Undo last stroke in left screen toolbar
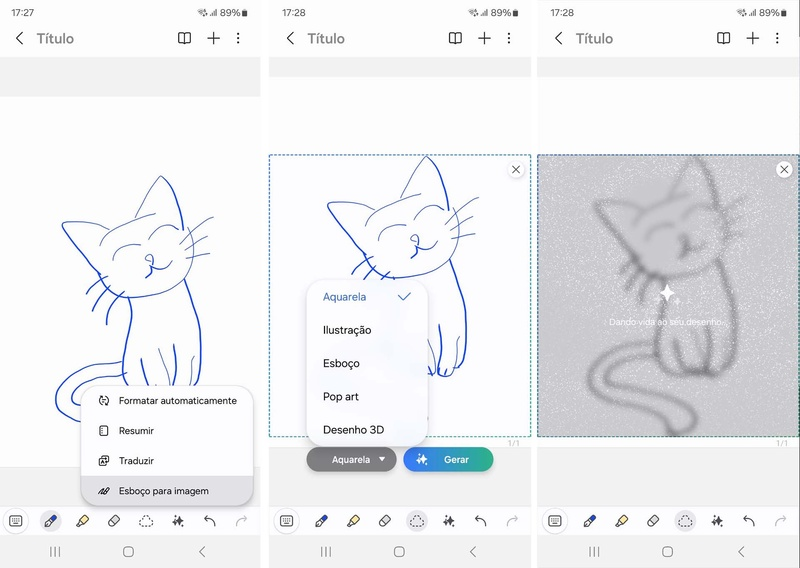 [210, 521]
